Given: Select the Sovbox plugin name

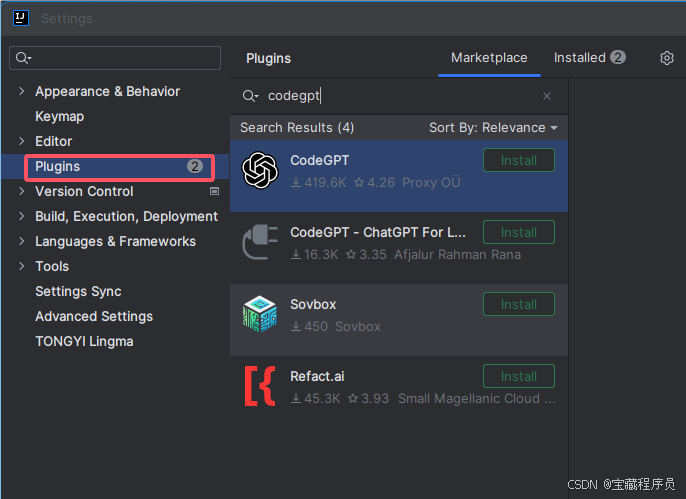Looking at the screenshot, I should 313,304.
